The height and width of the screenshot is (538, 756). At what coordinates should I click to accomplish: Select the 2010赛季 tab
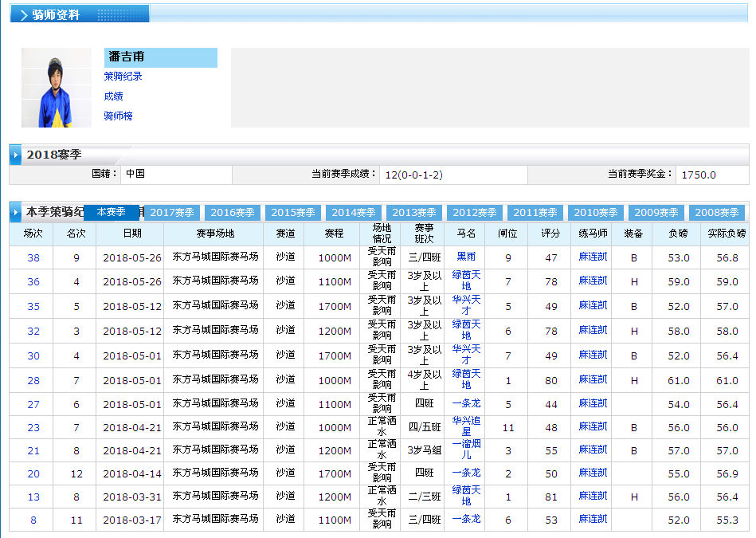(x=596, y=213)
